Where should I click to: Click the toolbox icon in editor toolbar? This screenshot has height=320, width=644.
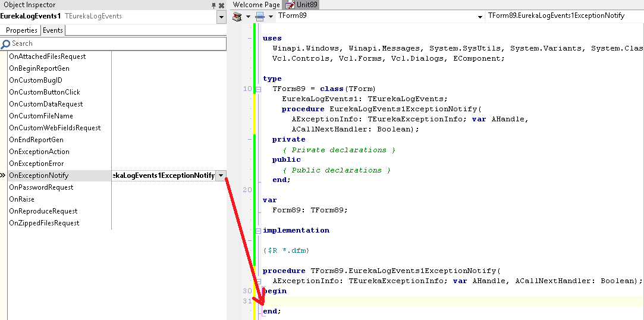[237, 17]
